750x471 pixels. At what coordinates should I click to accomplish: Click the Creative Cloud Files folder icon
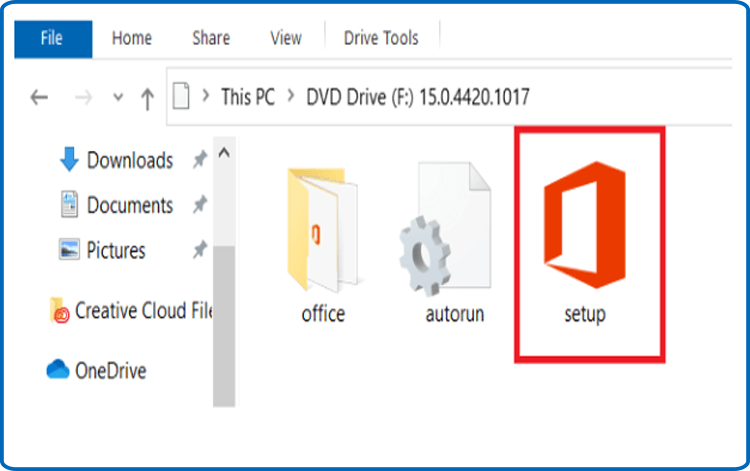pos(60,310)
